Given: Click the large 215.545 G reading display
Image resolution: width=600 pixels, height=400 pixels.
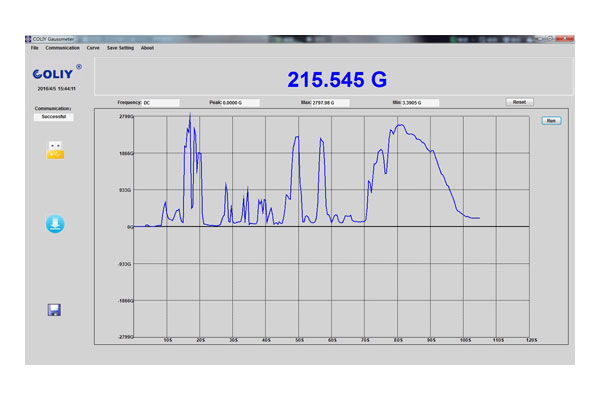Looking at the screenshot, I should point(337,79).
